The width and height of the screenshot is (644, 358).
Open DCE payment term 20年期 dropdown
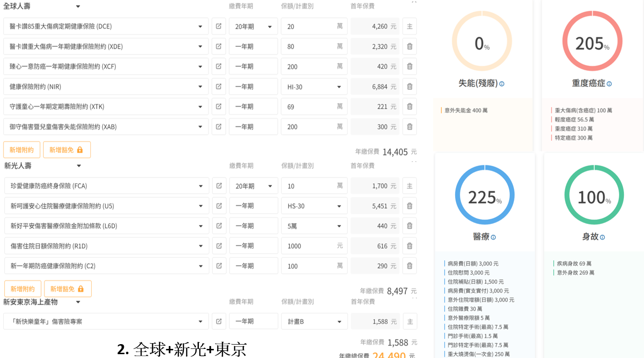tap(253, 26)
